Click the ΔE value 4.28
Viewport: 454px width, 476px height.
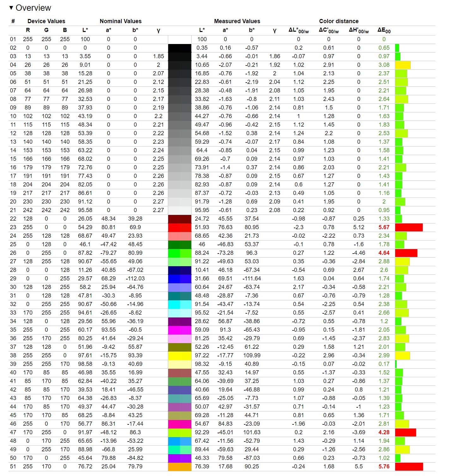tap(384, 432)
